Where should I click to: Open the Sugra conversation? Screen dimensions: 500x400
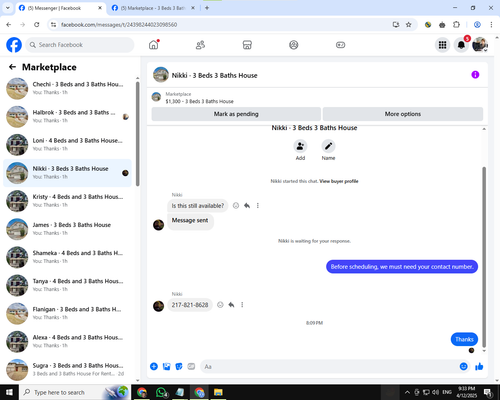67,369
